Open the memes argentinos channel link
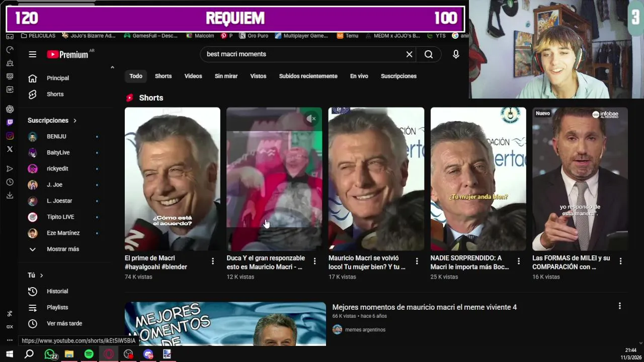Viewport: 644px width, 362px height. click(x=365, y=330)
